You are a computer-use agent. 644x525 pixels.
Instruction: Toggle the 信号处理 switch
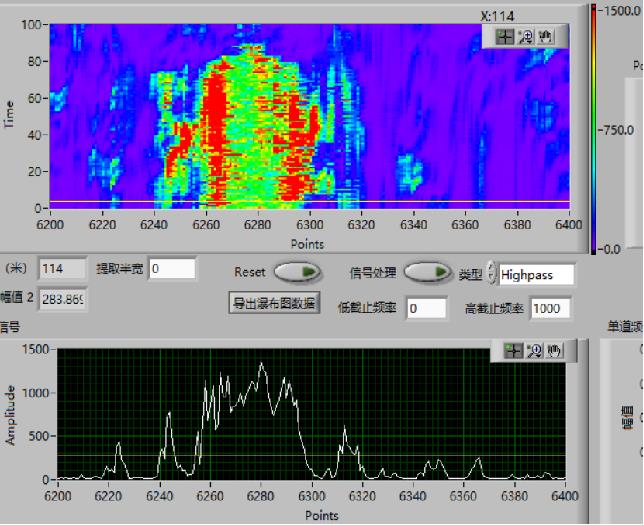(426, 272)
